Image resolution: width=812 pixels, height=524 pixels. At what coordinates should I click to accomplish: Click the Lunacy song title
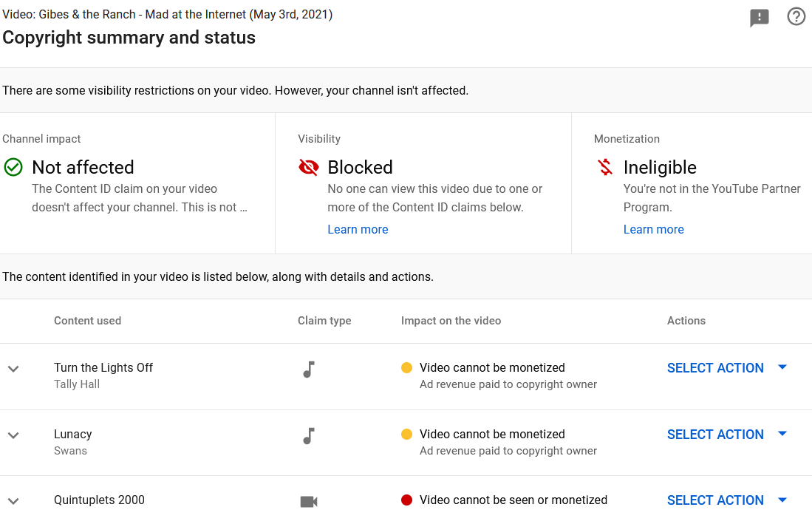(73, 434)
